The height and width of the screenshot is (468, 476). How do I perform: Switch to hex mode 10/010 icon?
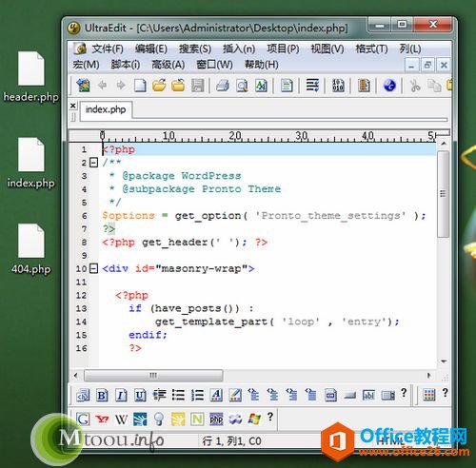point(338,86)
